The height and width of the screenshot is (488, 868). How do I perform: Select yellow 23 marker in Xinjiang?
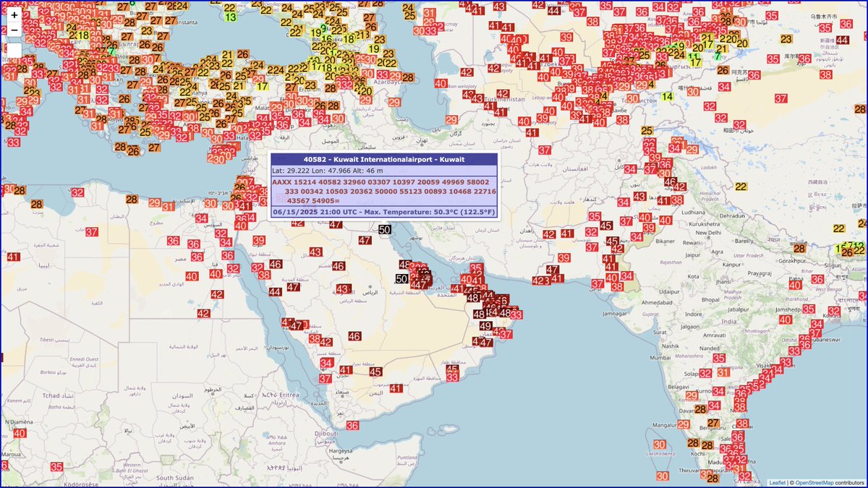pyautogui.click(x=786, y=40)
